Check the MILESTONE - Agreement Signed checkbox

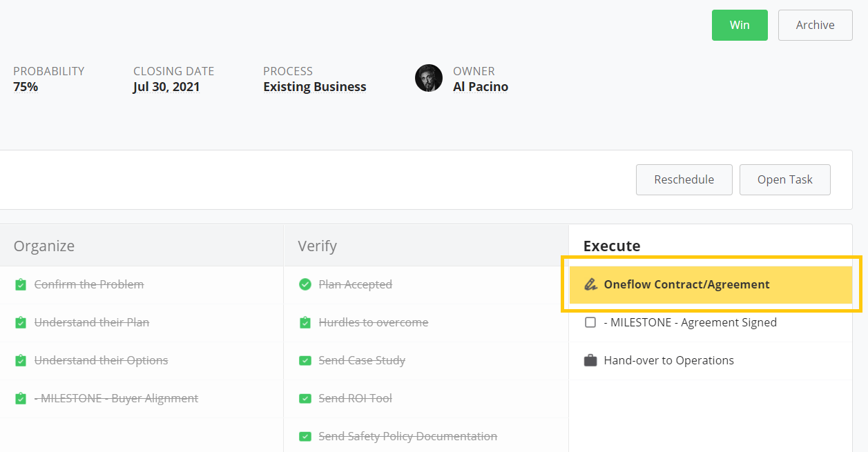pos(590,322)
